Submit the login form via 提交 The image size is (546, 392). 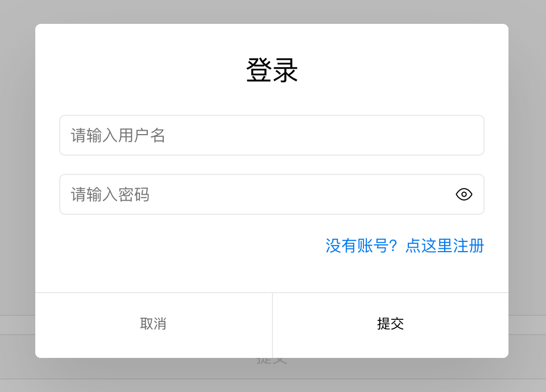[x=390, y=325]
